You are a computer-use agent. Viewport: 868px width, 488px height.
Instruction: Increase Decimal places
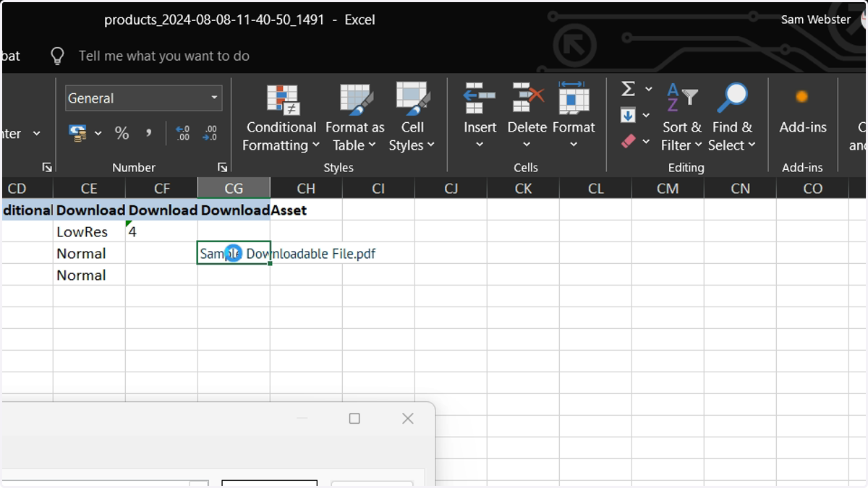[183, 133]
